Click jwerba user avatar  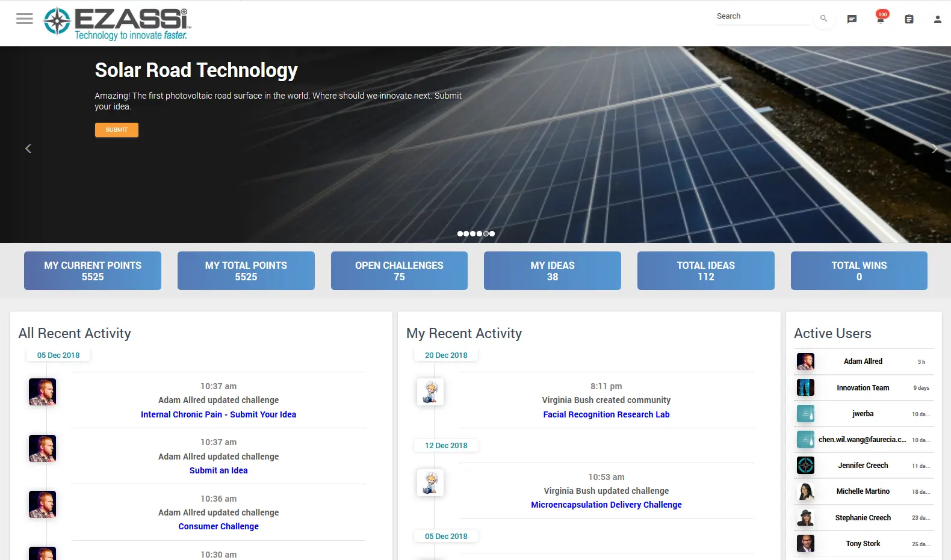tap(805, 413)
